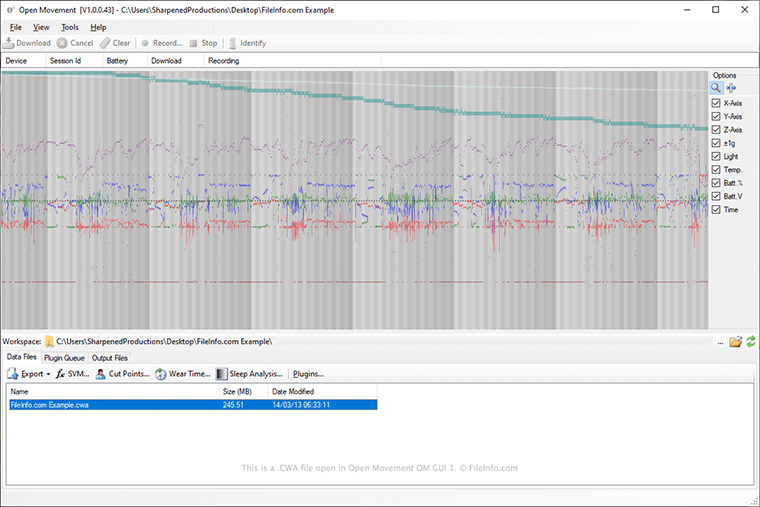Switch to the Output Files tab
The height and width of the screenshot is (507, 760).
pyautogui.click(x=109, y=358)
